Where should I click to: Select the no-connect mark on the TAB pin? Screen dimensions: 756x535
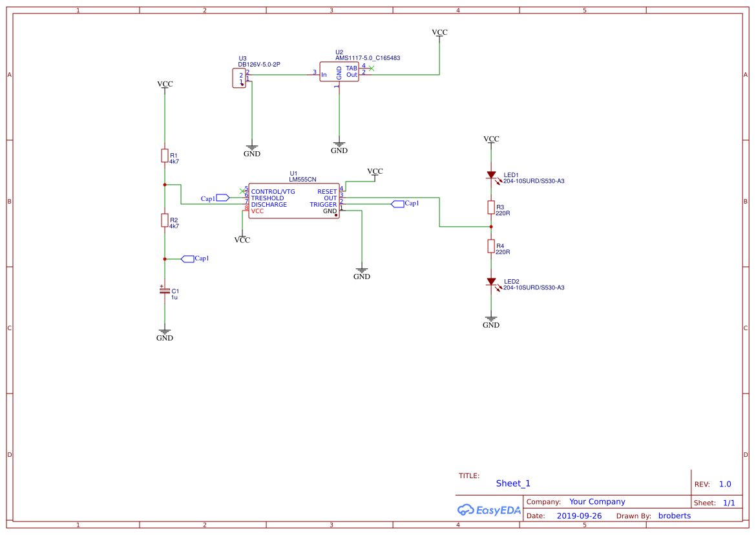pos(371,68)
